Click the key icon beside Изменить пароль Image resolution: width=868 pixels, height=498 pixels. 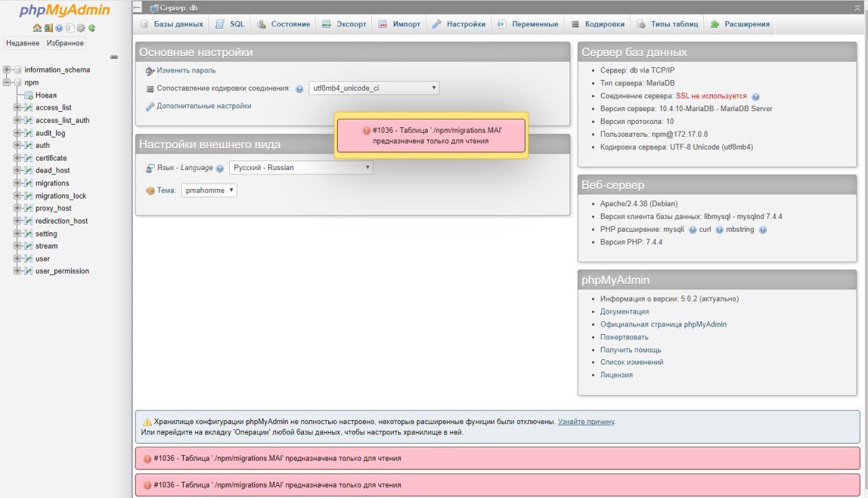click(x=151, y=70)
